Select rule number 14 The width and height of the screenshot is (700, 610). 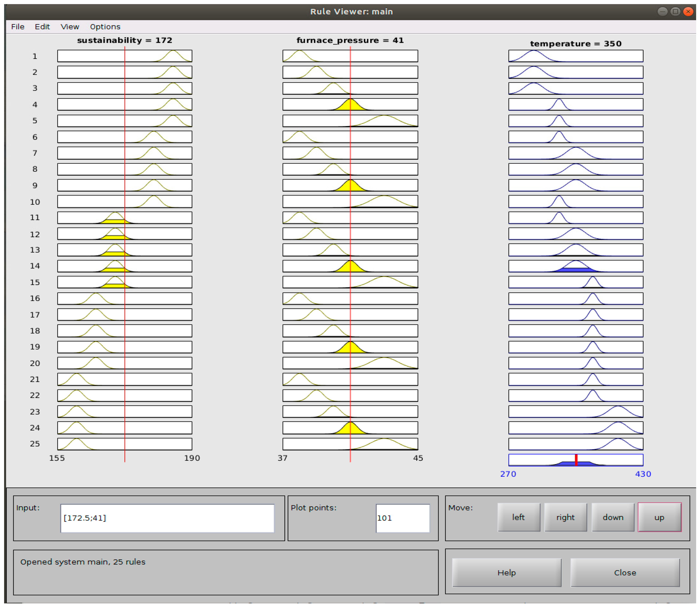(x=35, y=266)
